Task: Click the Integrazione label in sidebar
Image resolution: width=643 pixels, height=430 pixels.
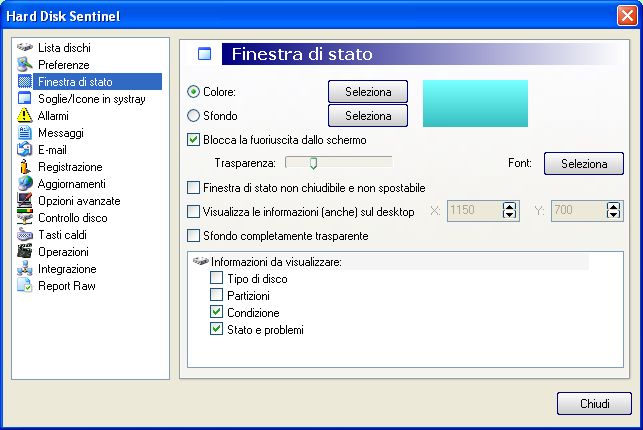Action: [x=67, y=269]
